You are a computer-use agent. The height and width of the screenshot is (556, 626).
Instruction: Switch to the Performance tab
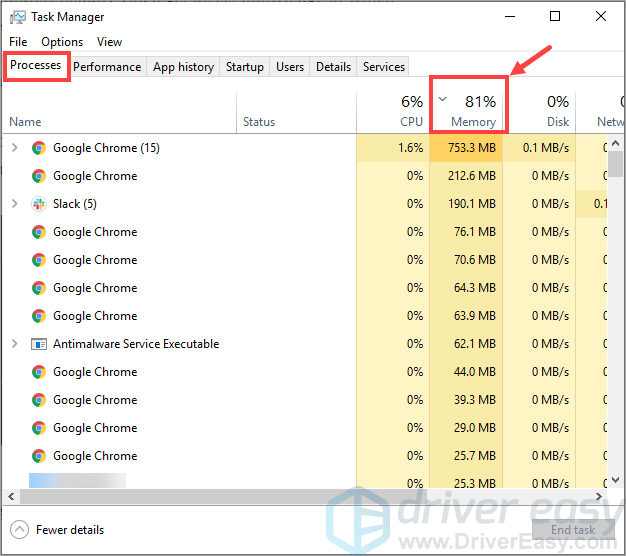pos(107,67)
